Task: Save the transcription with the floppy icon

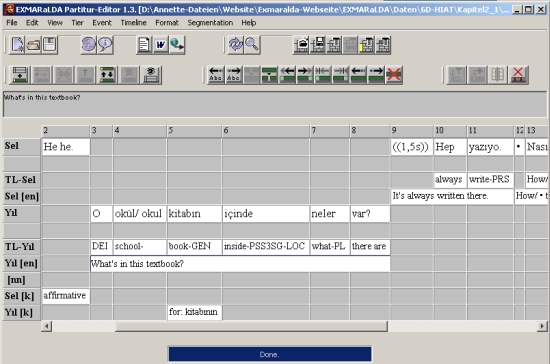Action: 49,45
